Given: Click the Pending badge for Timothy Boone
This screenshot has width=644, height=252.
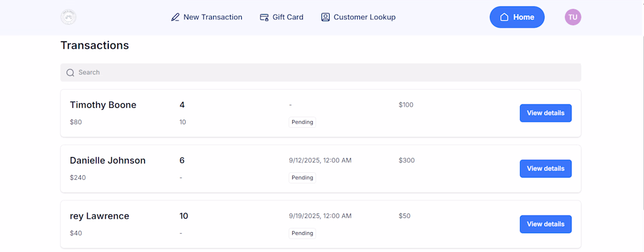Looking at the screenshot, I should pos(302,122).
